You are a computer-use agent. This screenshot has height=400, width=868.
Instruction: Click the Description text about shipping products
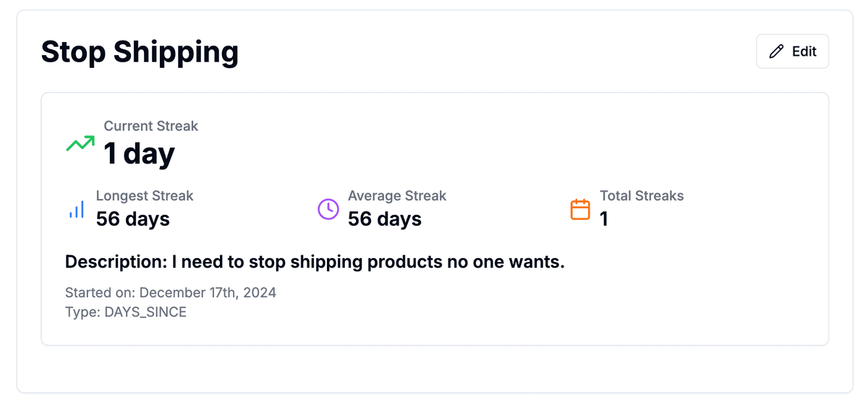[x=315, y=261]
